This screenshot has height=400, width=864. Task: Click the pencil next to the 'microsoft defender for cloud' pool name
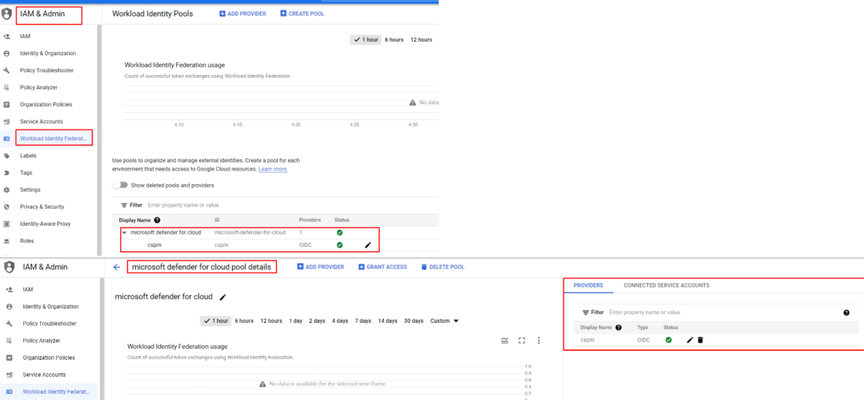click(x=223, y=297)
